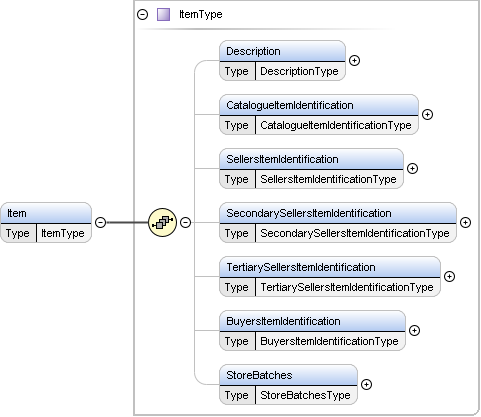Click the BuyersItemIdentificationType type value
Image resolution: width=481 pixels, height=417 pixels.
329,341
